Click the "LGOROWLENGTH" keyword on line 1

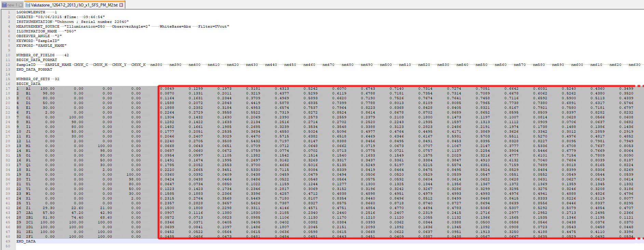pos(31,12)
